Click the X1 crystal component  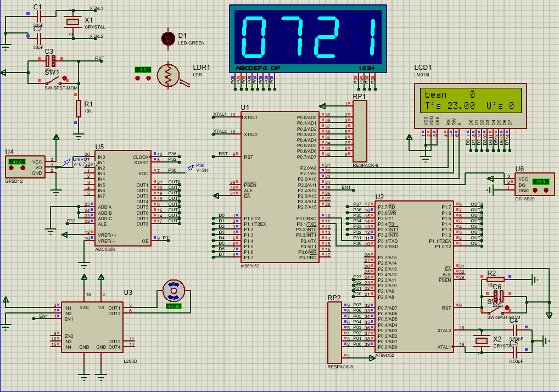(x=72, y=22)
